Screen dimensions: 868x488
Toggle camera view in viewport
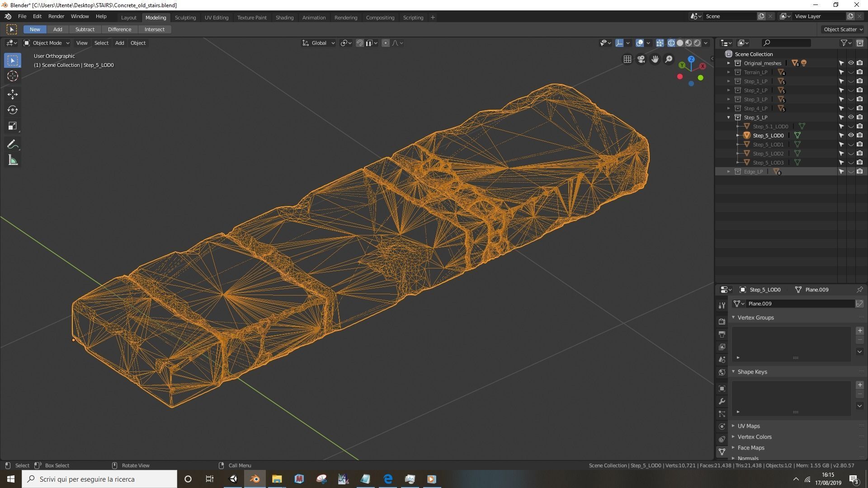click(x=641, y=59)
